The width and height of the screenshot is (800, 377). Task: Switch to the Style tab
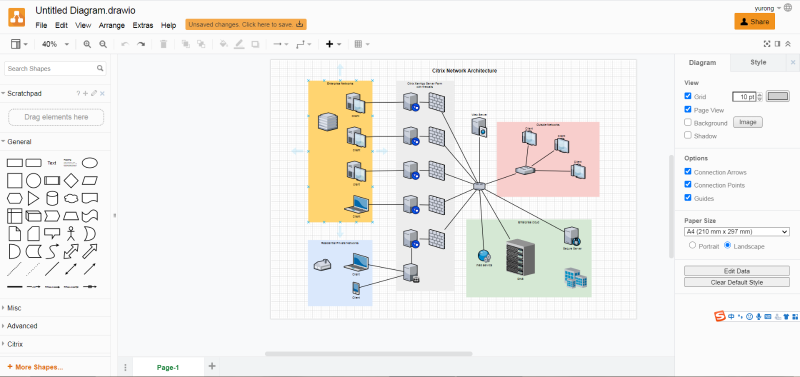pyautogui.click(x=758, y=63)
